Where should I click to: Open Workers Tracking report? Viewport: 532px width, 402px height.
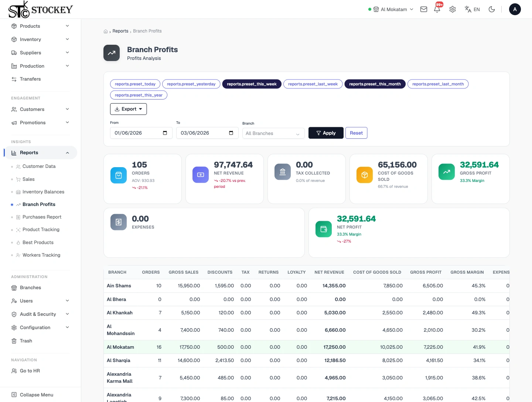41,255
